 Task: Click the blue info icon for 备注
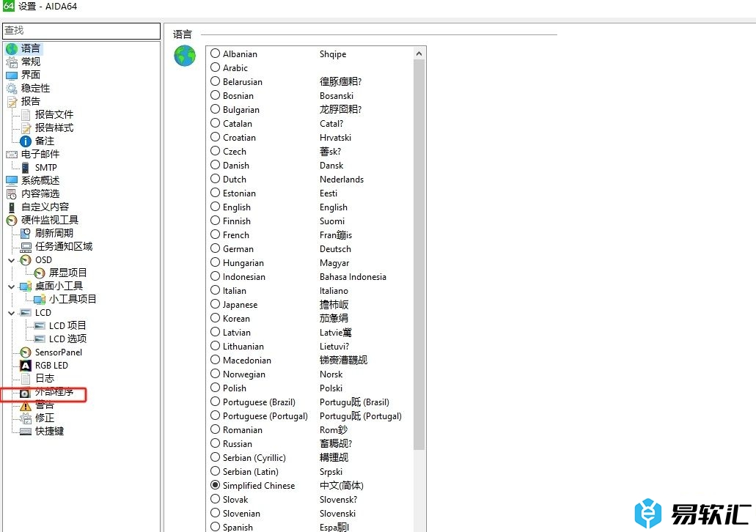point(26,141)
